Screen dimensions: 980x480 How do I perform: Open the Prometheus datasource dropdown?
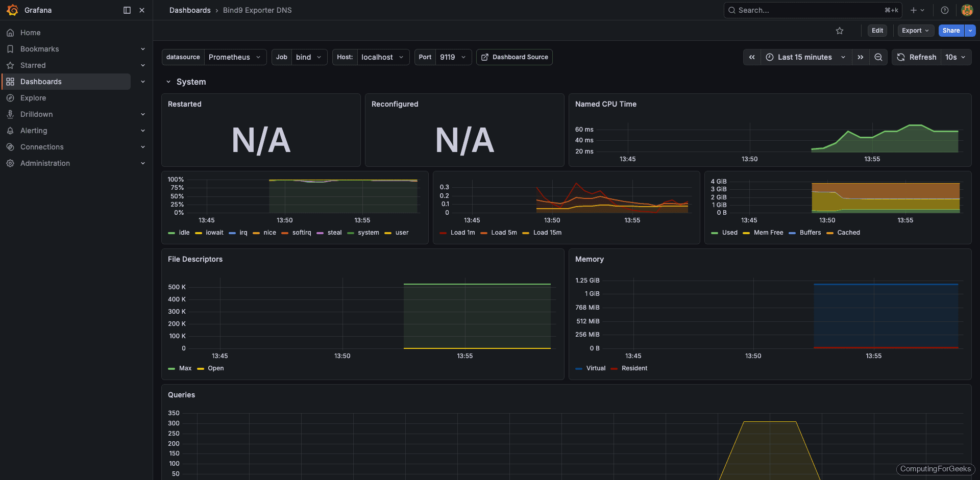[235, 57]
